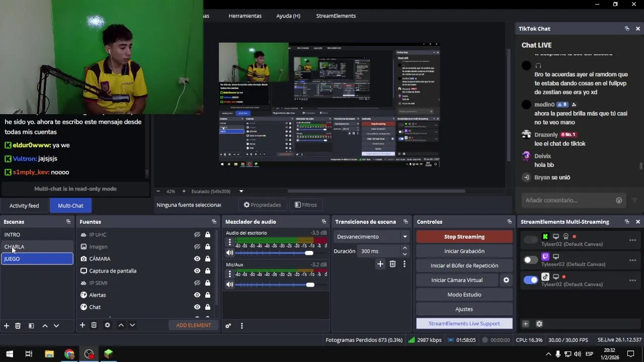The image size is (644, 362).
Task: Open StreamElements Live Support
Action: (x=464, y=324)
